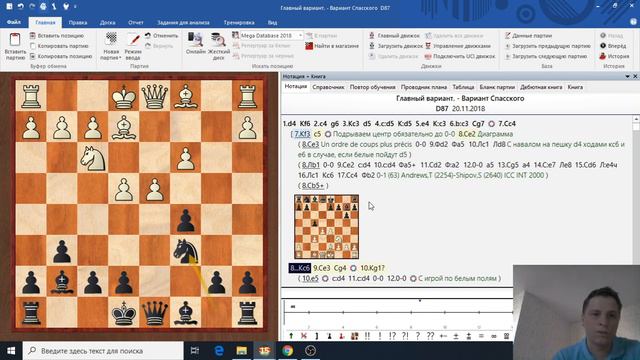
Task: Open the notation panel dropdown arrow
Action: [627, 76]
